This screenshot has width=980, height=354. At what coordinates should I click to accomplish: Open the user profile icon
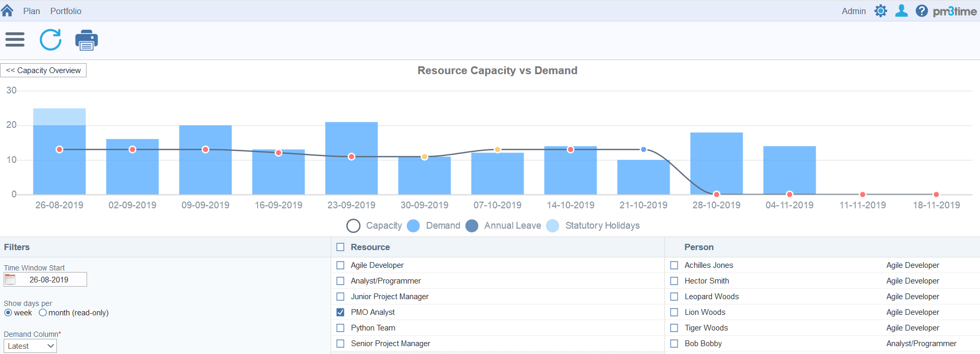(x=901, y=11)
